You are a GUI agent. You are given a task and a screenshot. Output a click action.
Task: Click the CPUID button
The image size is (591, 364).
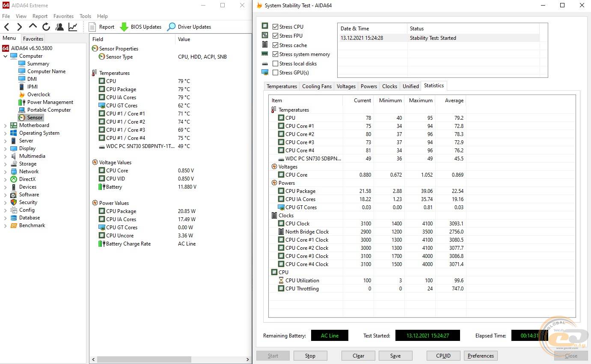click(443, 356)
